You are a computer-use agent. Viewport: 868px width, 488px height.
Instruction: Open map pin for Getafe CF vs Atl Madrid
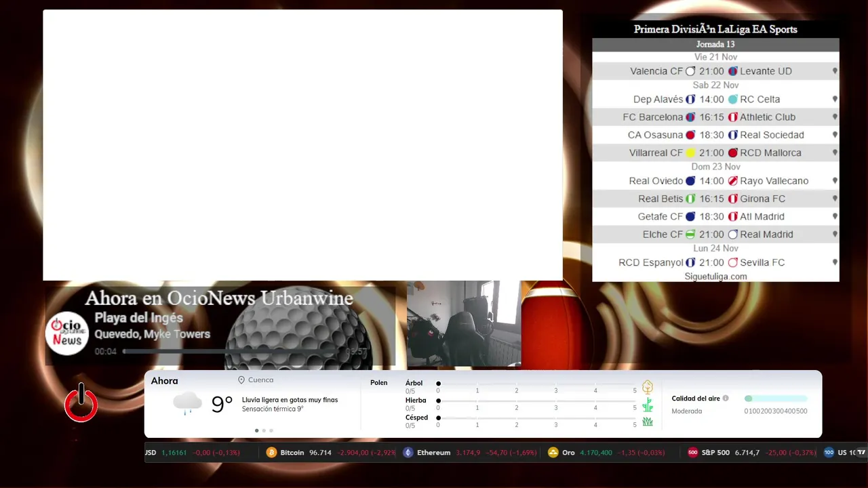pos(835,217)
